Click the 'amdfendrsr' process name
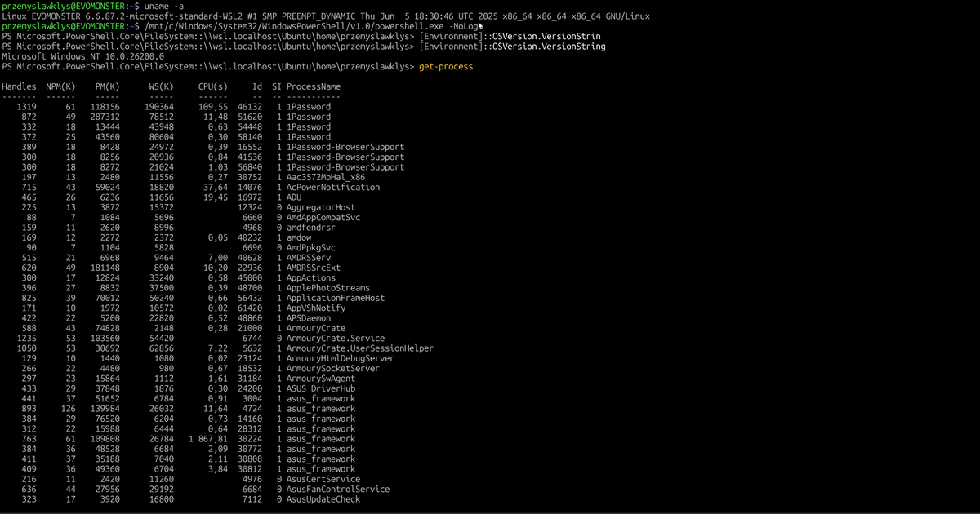This screenshot has width=980, height=514. click(x=311, y=228)
